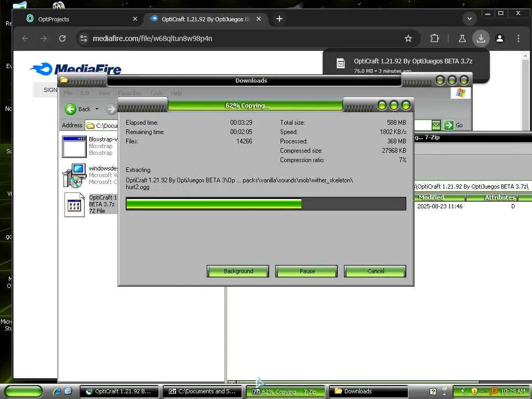This screenshot has height=399, width=532.
Task: Pause the 7-Zip copying operation
Action: (x=307, y=271)
